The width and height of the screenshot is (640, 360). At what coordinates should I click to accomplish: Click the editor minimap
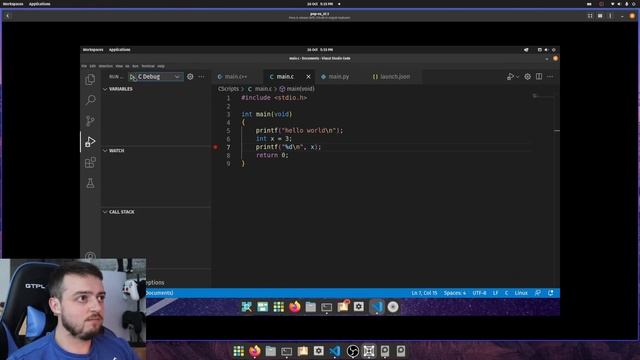tap(543, 97)
